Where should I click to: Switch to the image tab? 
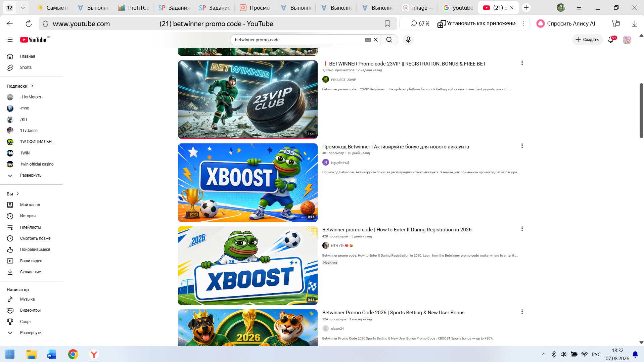coord(418,8)
